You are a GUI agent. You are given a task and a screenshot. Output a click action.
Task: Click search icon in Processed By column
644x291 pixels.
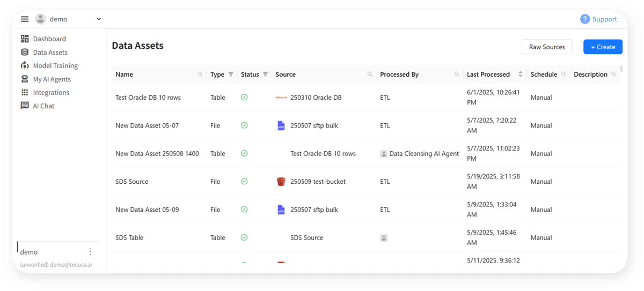pyautogui.click(x=457, y=74)
